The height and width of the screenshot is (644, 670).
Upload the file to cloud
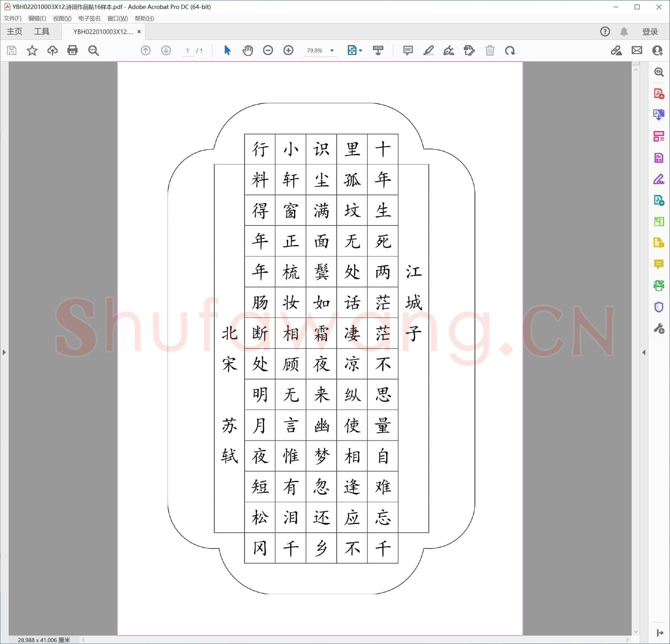coord(52,50)
